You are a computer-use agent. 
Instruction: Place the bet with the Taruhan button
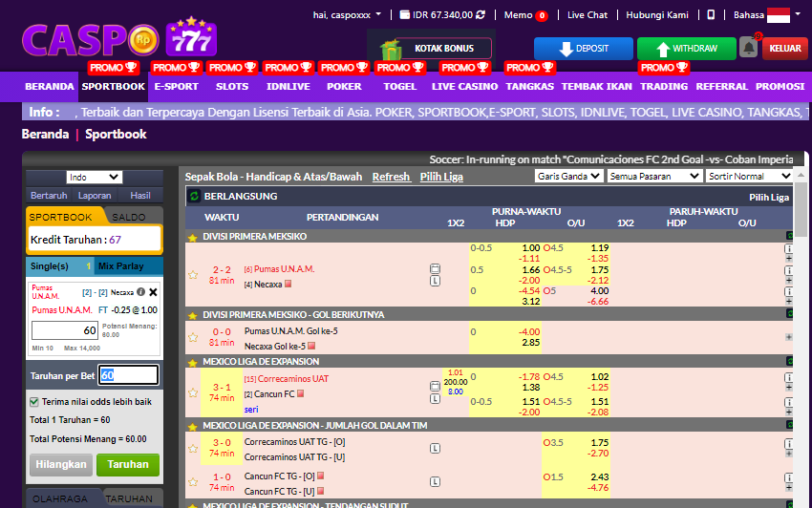(x=128, y=464)
